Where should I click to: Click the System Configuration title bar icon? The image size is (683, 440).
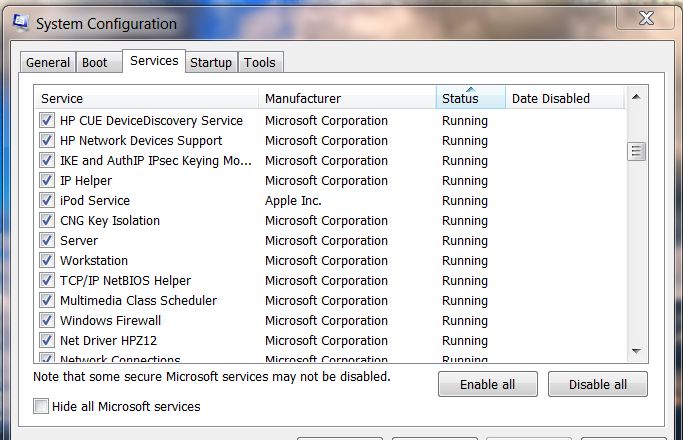22,22
